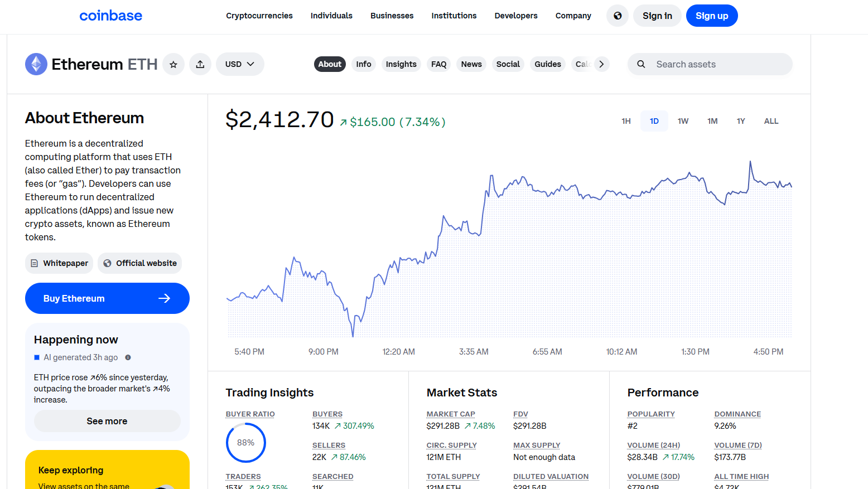
Task: Click the Trading Insights heading
Action: [x=269, y=393]
